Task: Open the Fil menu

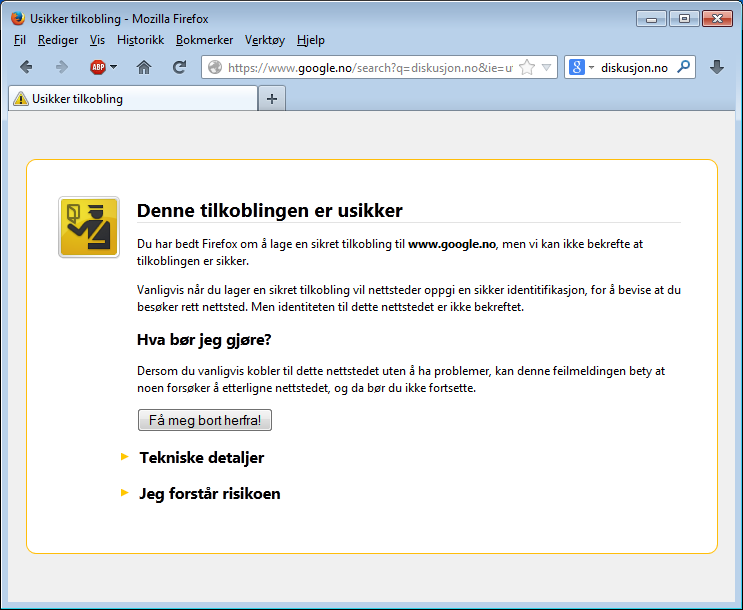Action: (x=20, y=40)
